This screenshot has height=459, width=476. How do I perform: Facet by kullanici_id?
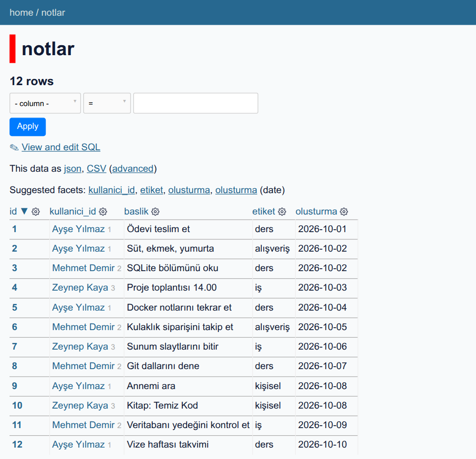pyautogui.click(x=111, y=190)
